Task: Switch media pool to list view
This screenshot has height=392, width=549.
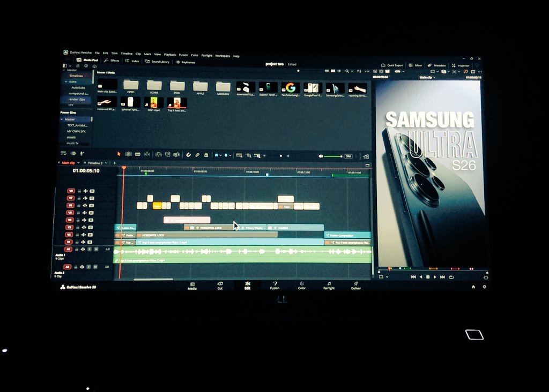Action: tap(339, 71)
